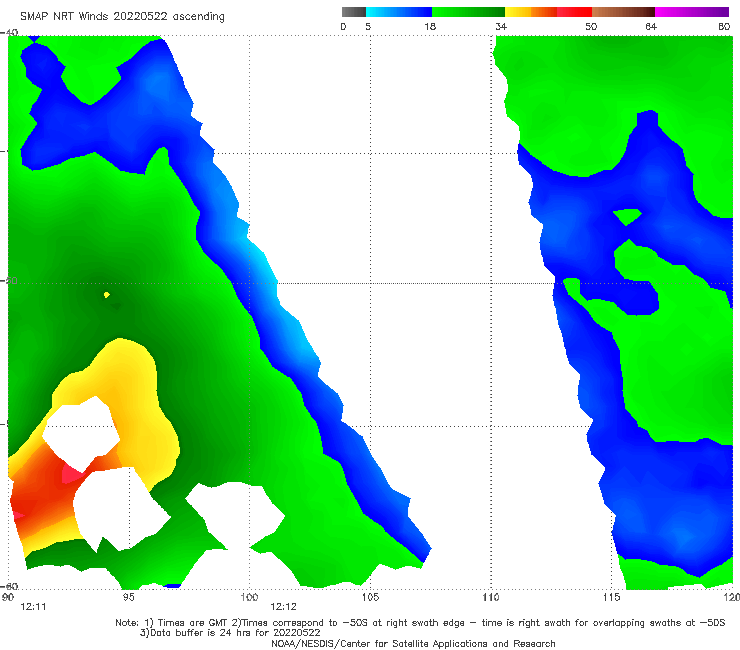Viewport: 740px width, 650px height.
Task: Click the longitude label '95'
Action: click(128, 597)
